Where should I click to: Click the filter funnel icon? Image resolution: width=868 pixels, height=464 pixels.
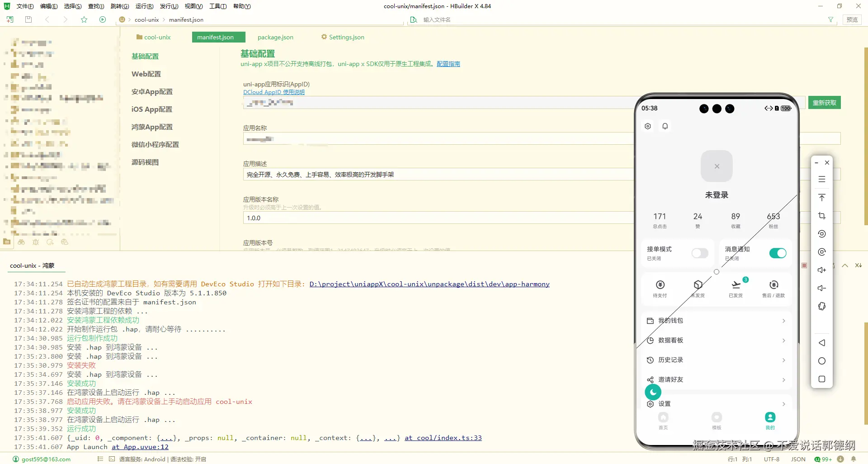coord(830,19)
